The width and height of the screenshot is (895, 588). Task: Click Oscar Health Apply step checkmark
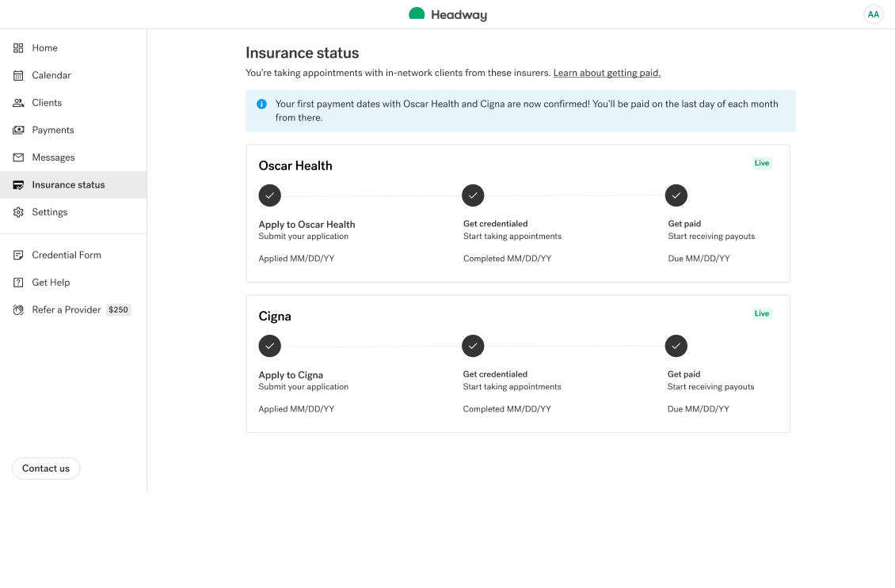(x=270, y=195)
